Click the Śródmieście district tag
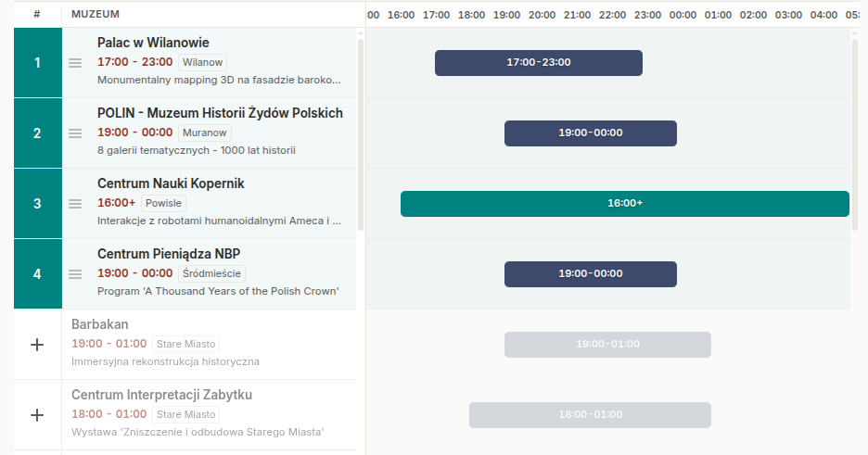The width and height of the screenshot is (868, 455). pos(211,273)
